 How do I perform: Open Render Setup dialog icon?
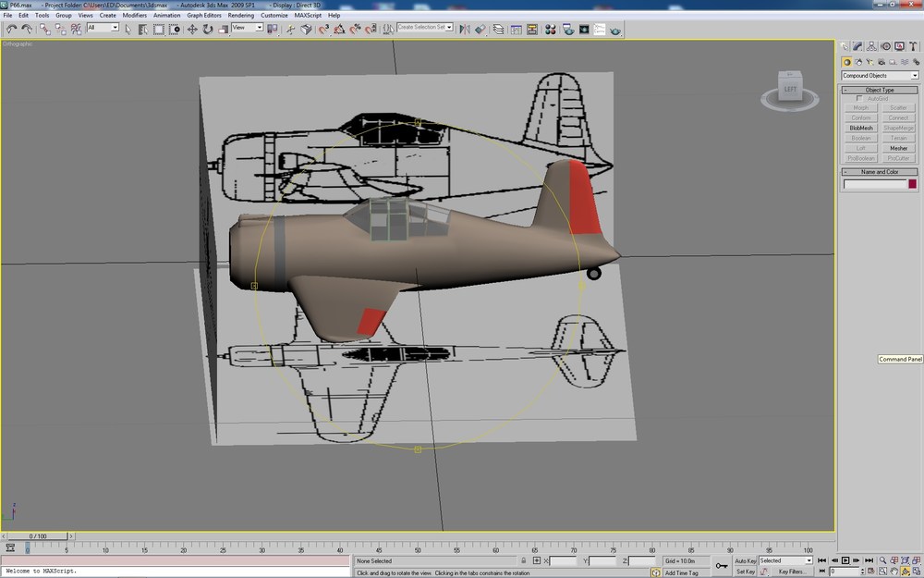pos(568,29)
